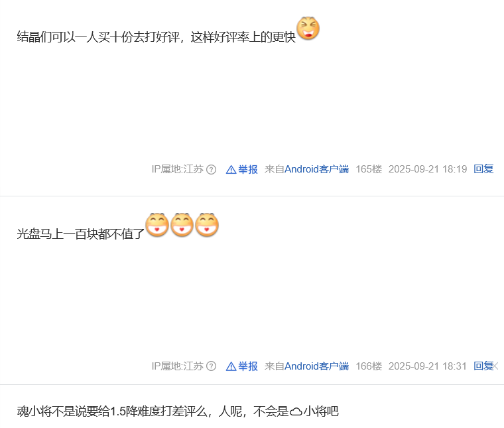
Task: Dismiss using the small X near floor 166 reply
Action: point(495,366)
